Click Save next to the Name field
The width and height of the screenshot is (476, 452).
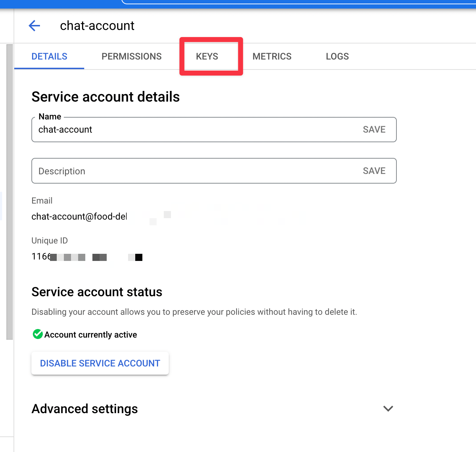(374, 129)
